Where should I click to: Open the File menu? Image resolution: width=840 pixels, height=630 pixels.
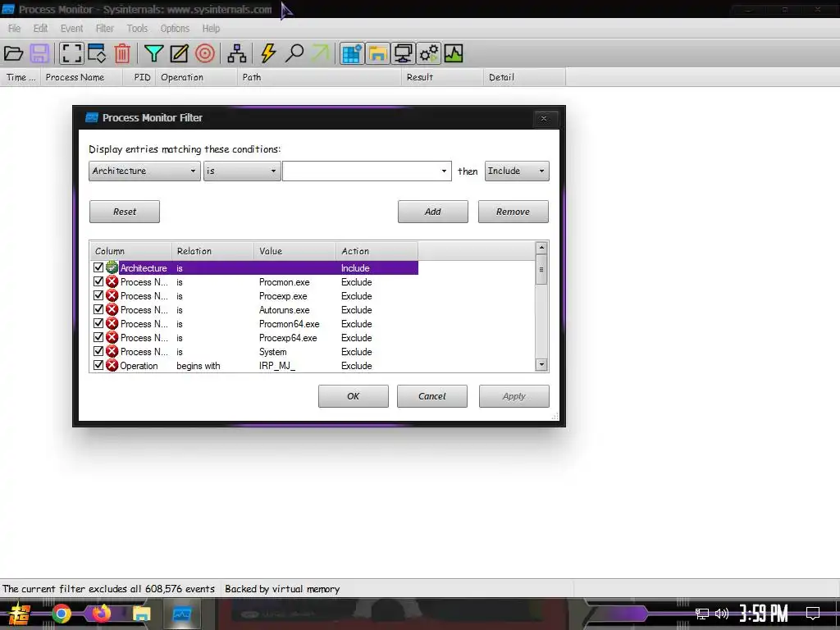15,29
